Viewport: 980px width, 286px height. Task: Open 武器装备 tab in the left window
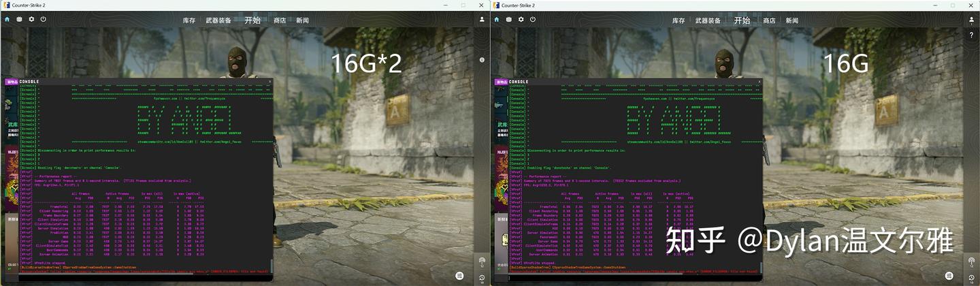click(x=218, y=20)
